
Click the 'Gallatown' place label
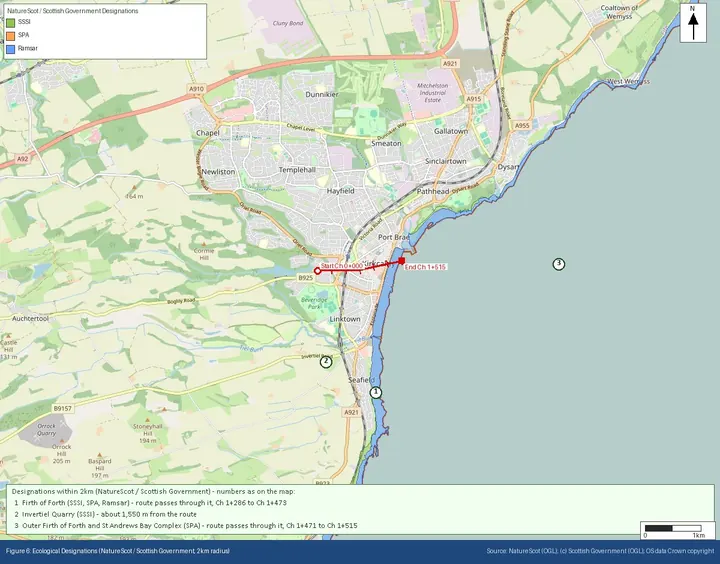(x=451, y=131)
